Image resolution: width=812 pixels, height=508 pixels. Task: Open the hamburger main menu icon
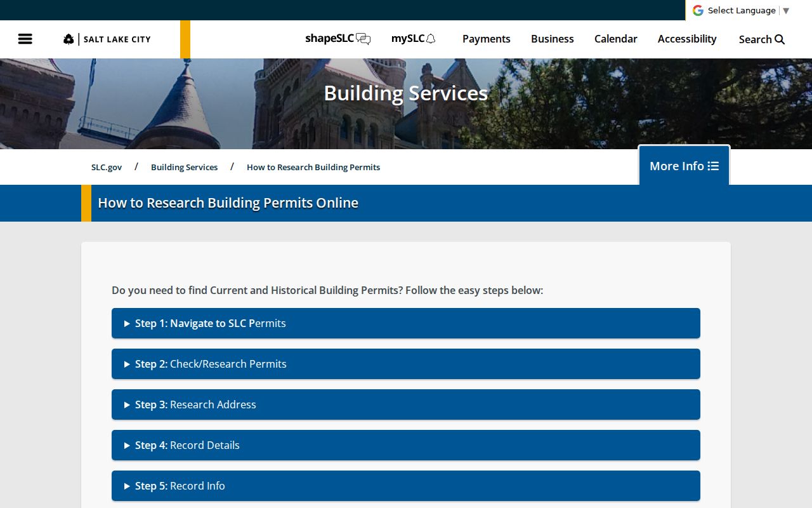[x=25, y=39]
